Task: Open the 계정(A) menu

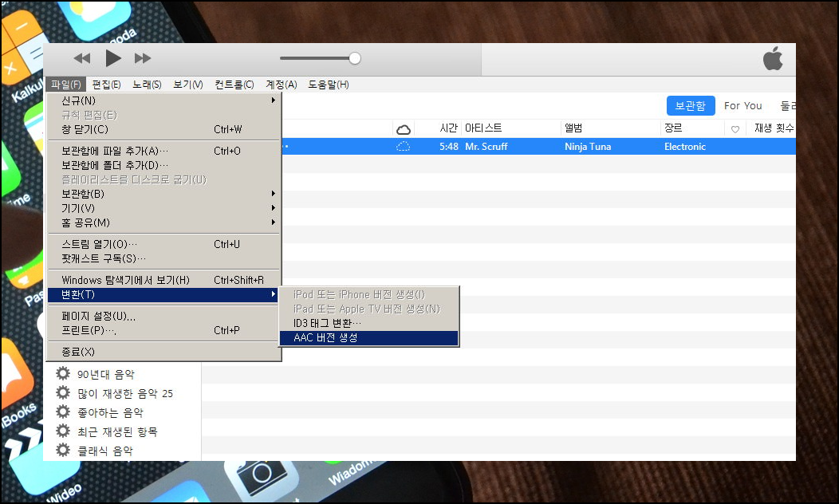Action: 282,85
